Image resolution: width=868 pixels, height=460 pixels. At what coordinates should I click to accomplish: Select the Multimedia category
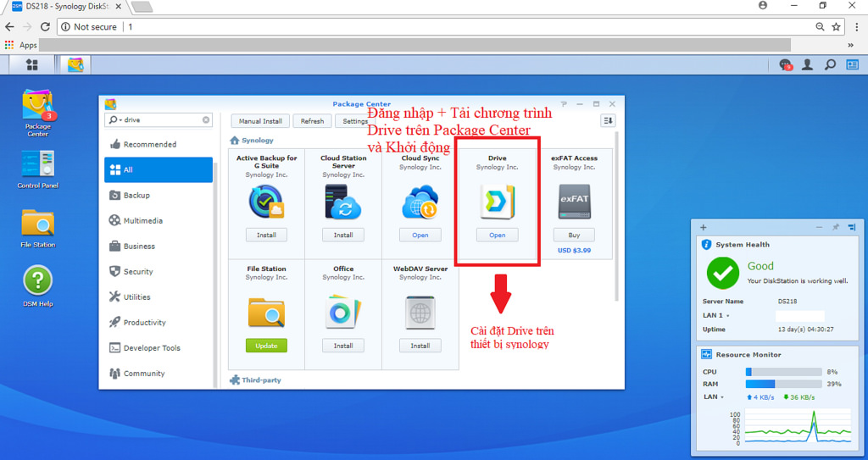coord(159,220)
